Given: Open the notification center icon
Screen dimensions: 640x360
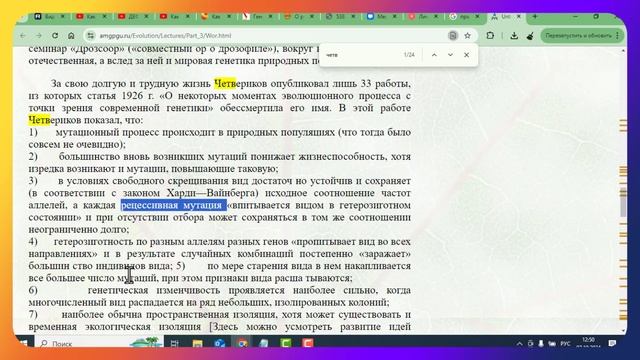Looking at the screenshot, I should pos(612,343).
